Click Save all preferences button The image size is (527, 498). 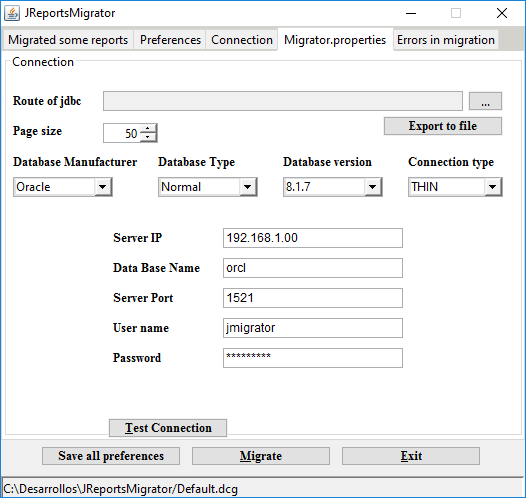[x=111, y=456]
